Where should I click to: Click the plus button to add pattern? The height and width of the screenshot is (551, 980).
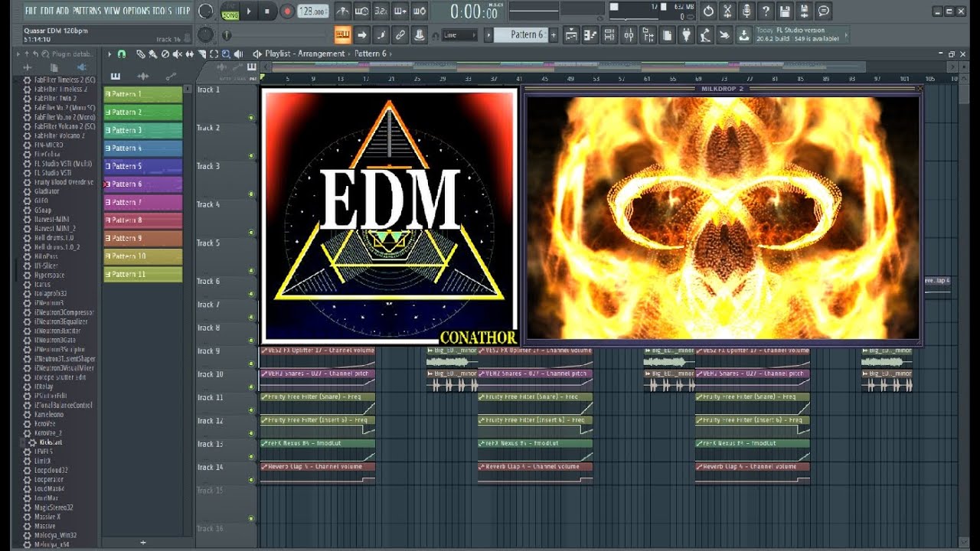pos(554,34)
